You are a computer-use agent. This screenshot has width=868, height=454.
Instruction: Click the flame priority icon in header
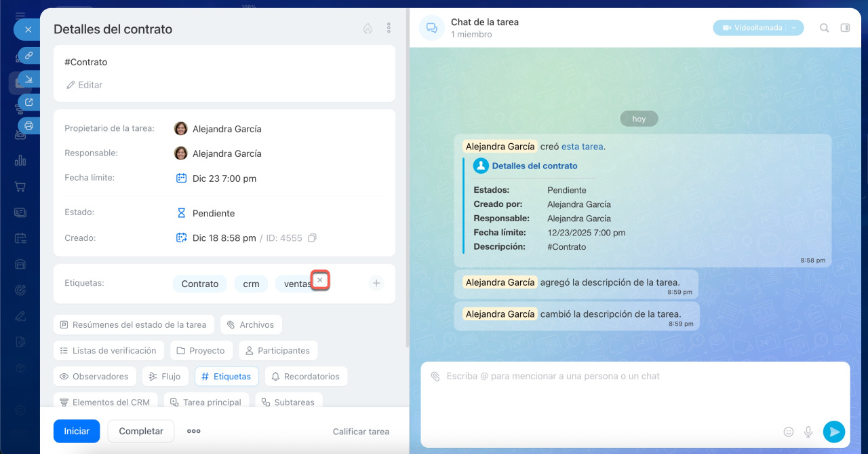coord(368,29)
